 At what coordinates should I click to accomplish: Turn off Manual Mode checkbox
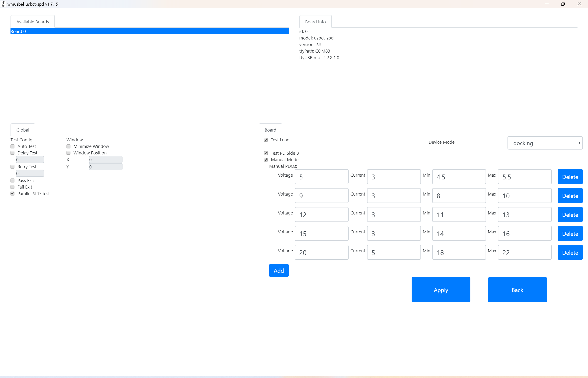click(x=266, y=160)
